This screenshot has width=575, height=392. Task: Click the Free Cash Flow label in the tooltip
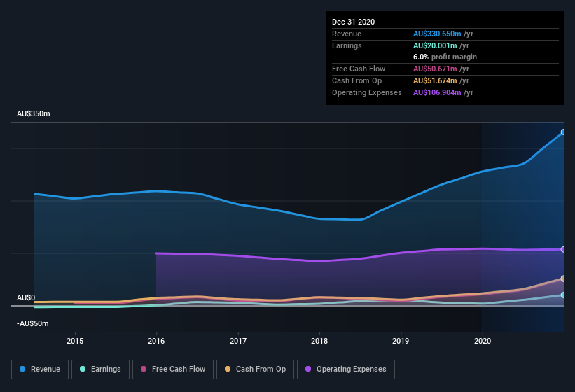click(359, 69)
